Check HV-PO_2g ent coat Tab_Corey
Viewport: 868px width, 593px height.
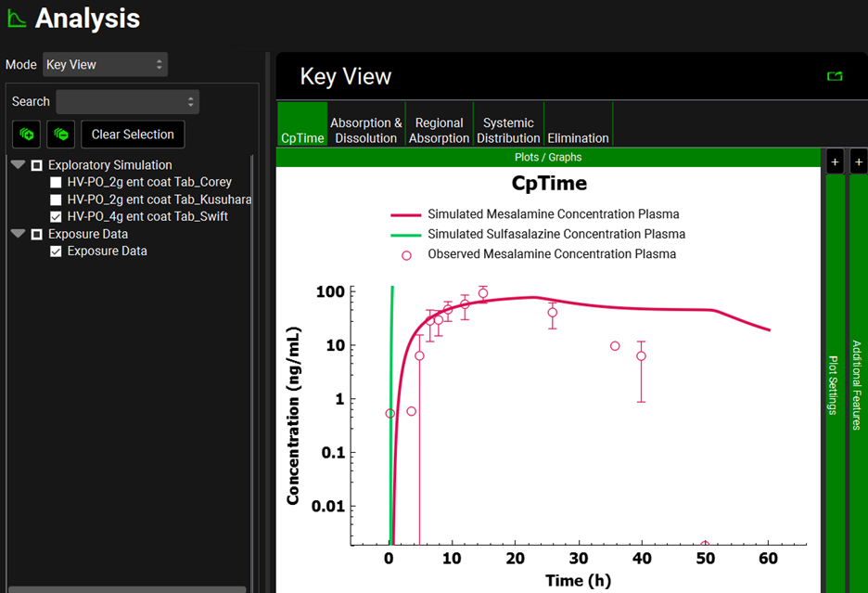pos(56,183)
